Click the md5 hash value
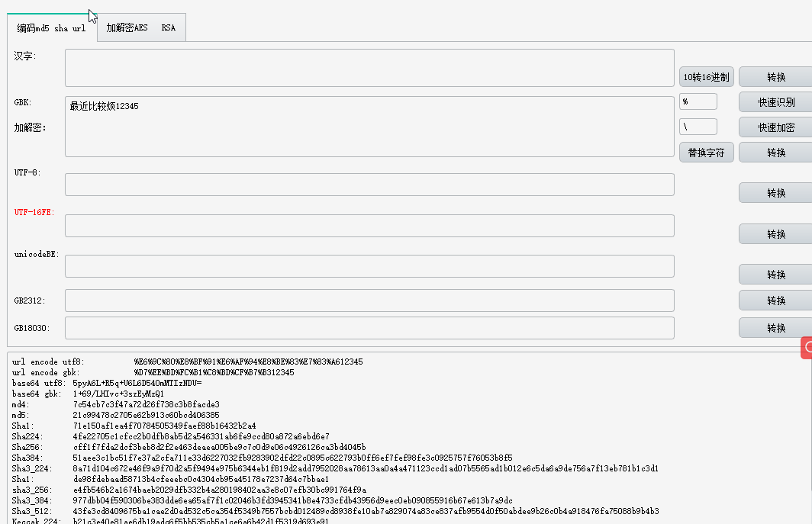Image resolution: width=812 pixels, height=524 pixels. click(x=146, y=415)
